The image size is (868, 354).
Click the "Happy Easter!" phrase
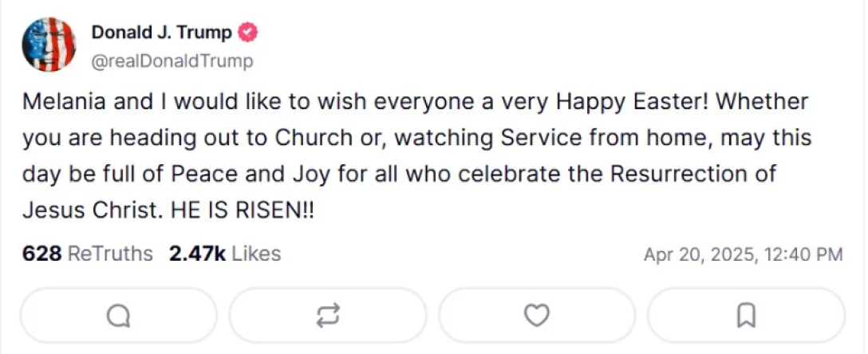click(x=624, y=102)
